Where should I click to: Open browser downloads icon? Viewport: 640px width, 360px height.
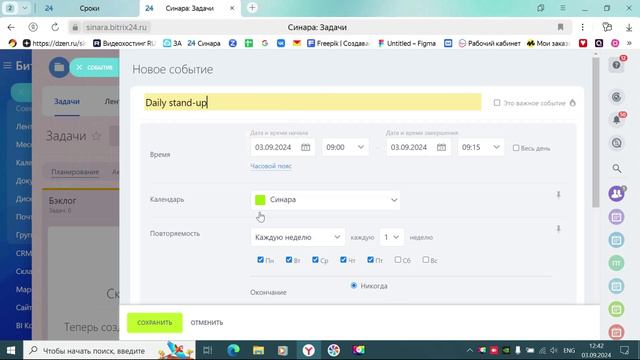click(629, 27)
